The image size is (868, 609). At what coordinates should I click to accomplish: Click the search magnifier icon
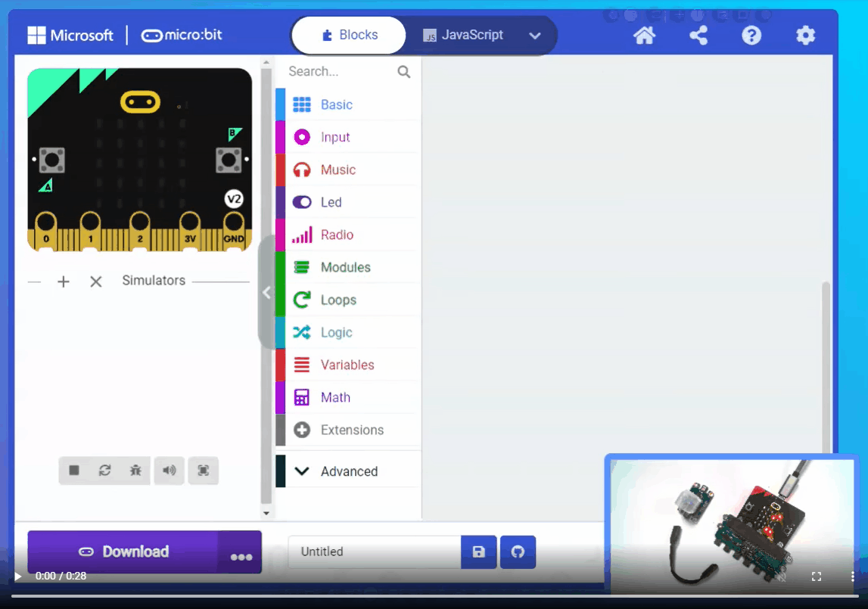tap(404, 71)
